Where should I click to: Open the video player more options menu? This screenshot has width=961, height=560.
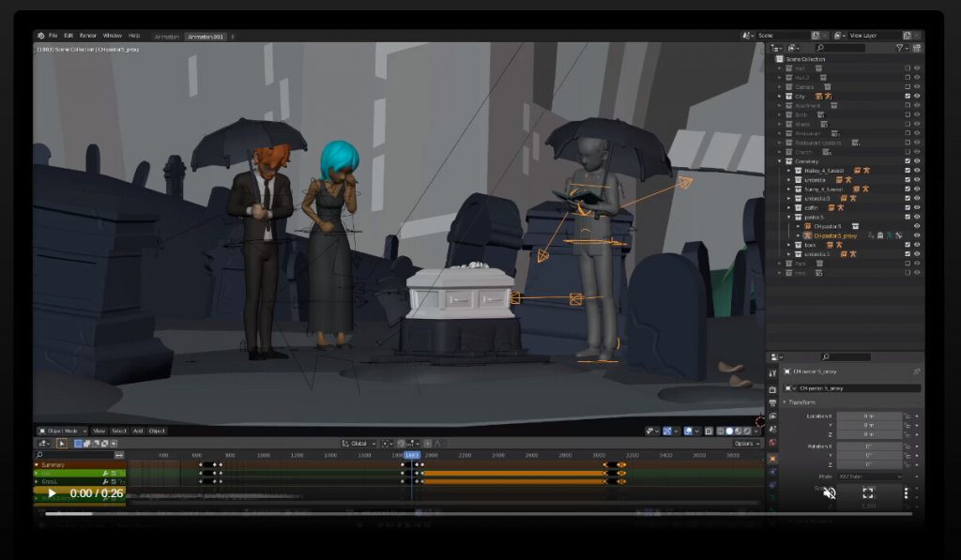coord(906,492)
